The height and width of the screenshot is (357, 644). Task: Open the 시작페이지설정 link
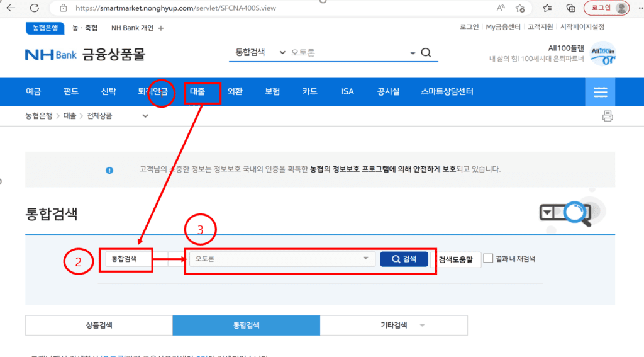(582, 26)
